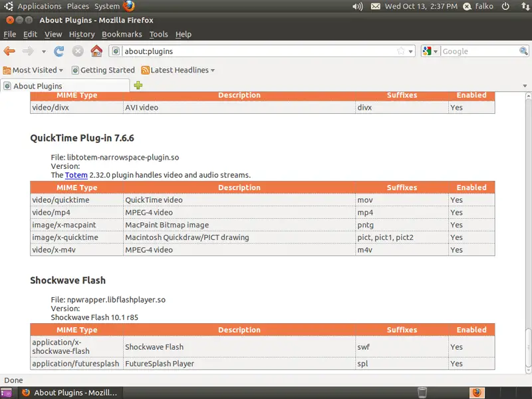The image size is (532, 399).
Task: Open a new tab with the plus icon
Action: [x=138, y=85]
